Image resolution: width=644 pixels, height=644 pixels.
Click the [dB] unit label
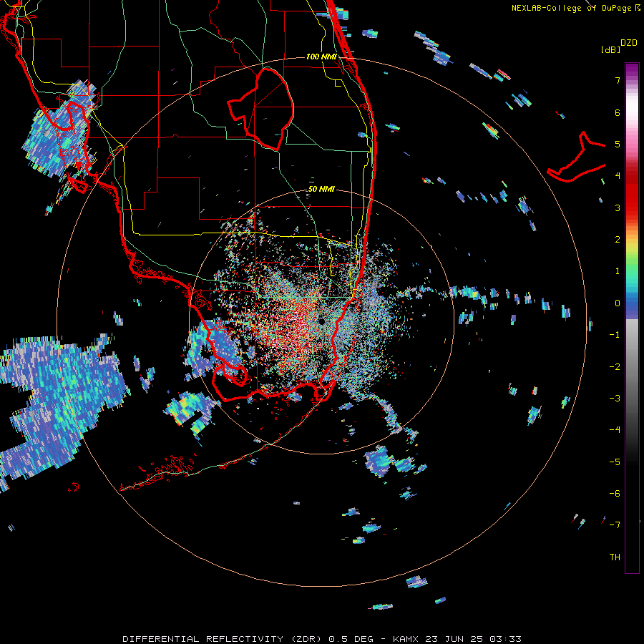[x=611, y=49]
